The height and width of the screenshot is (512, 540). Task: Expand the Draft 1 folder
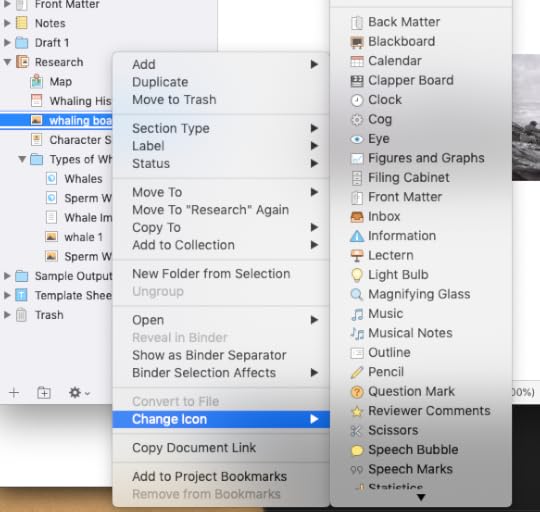7,43
